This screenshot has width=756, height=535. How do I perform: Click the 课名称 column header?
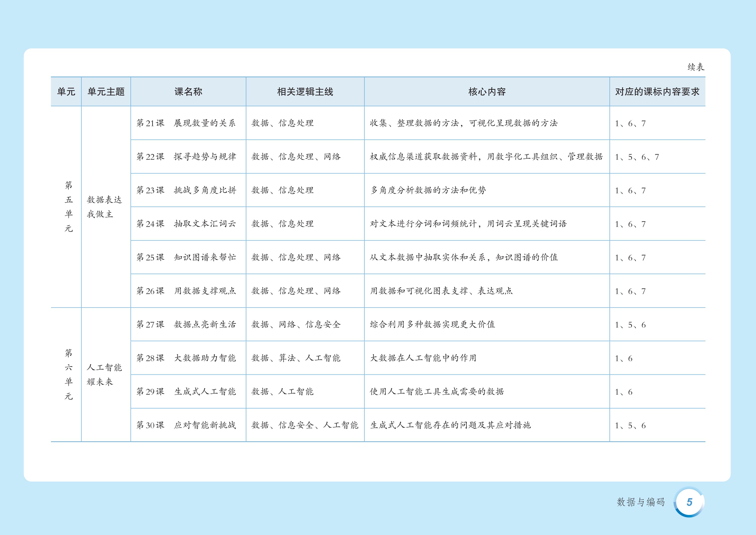tap(188, 92)
